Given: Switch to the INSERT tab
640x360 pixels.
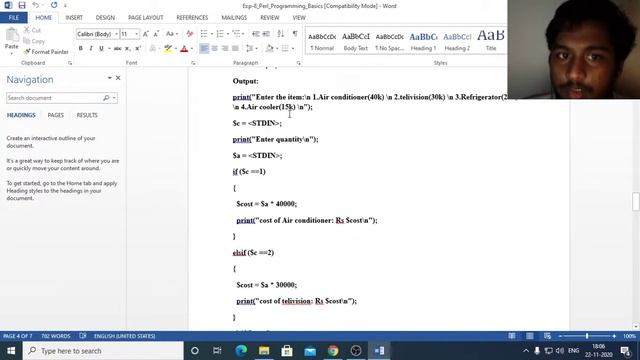Looking at the screenshot, I should coord(74,18).
